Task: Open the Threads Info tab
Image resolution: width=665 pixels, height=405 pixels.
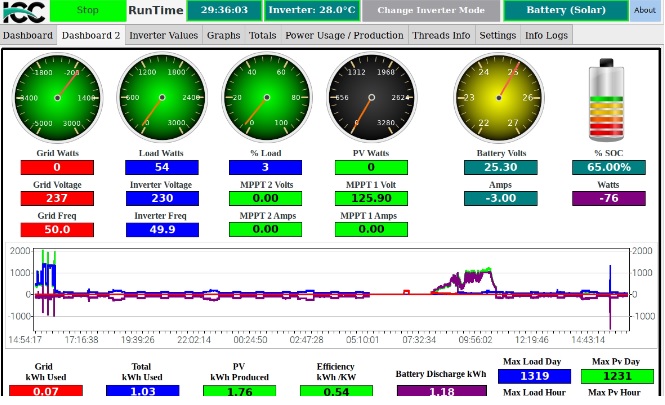Action: coord(441,35)
